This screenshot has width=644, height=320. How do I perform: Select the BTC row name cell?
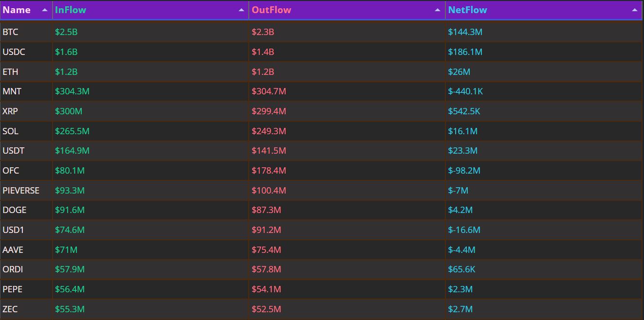[x=11, y=32]
